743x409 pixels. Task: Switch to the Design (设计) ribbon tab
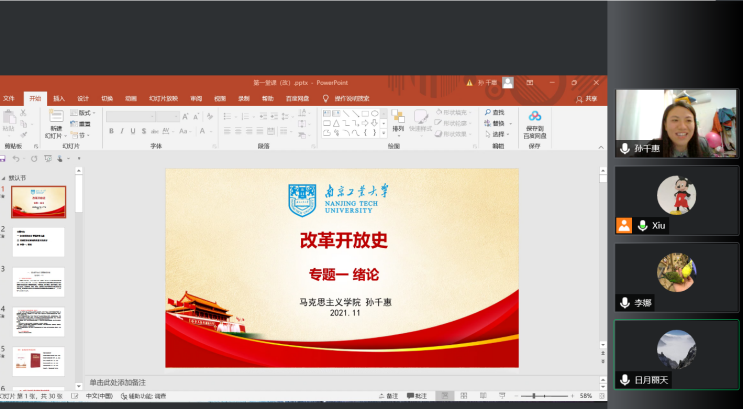[83, 99]
